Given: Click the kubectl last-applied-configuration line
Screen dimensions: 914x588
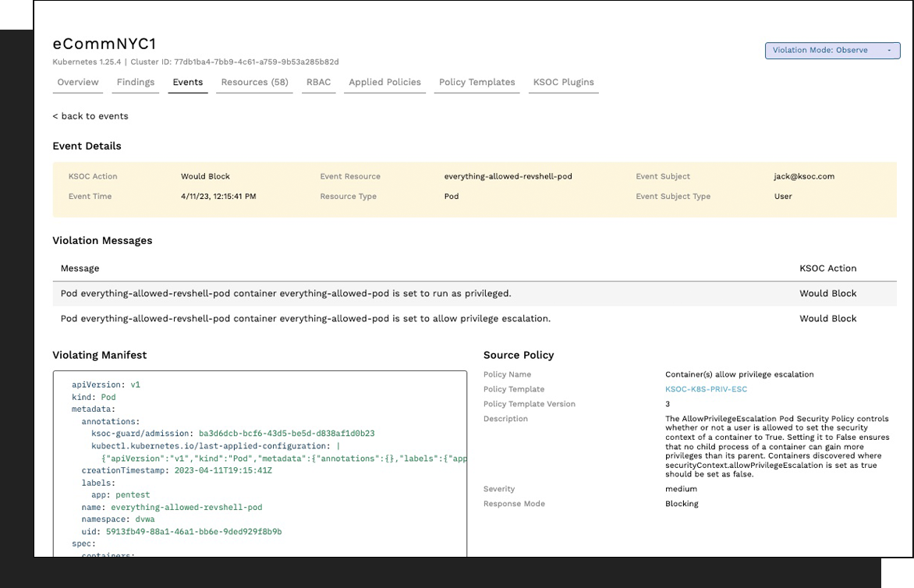Looking at the screenshot, I should (216, 446).
